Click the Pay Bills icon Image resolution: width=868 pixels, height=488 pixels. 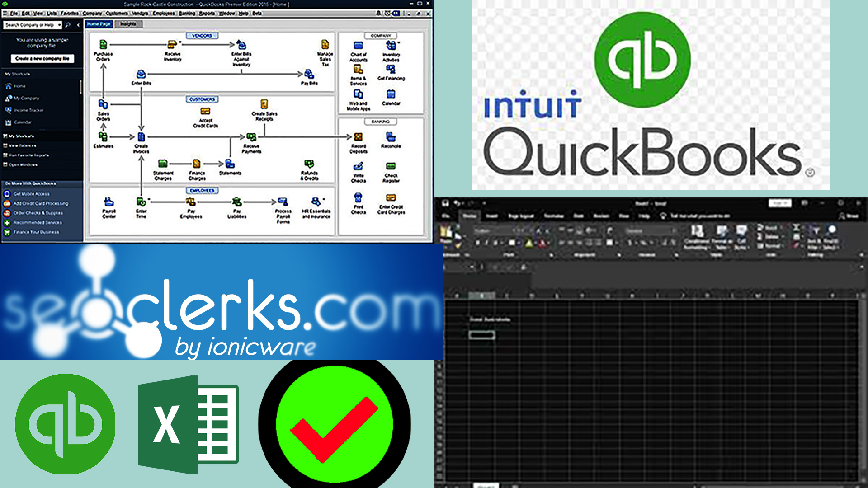309,74
